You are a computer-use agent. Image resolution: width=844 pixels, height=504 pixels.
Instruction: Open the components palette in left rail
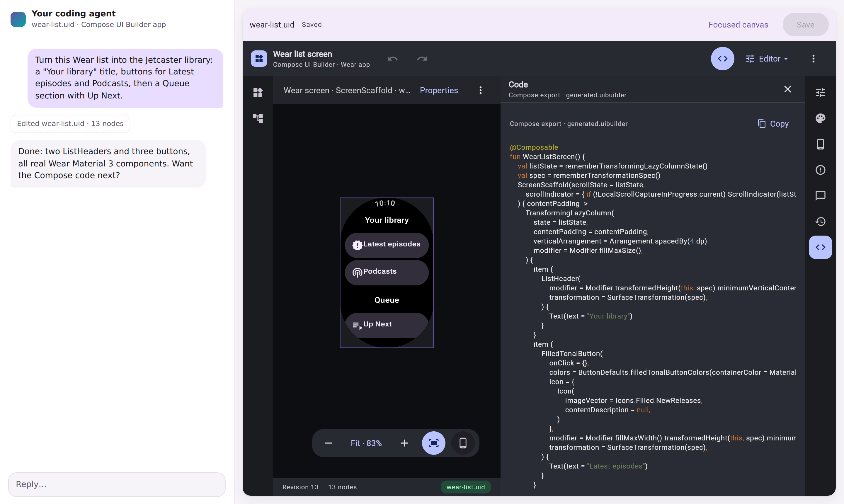point(258,92)
